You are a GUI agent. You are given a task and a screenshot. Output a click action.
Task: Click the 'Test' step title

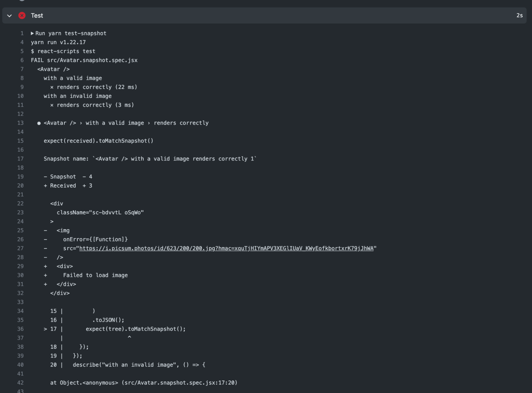(36, 15)
